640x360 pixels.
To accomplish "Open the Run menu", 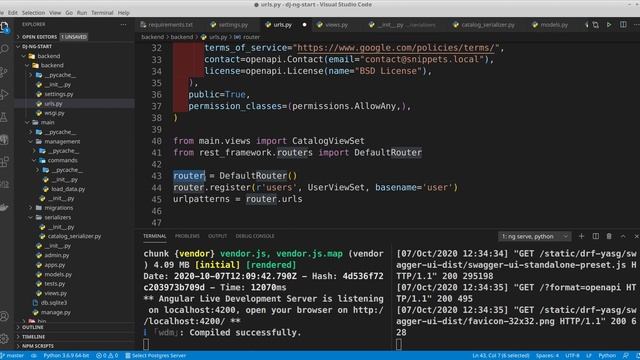I will tap(82, 13).
